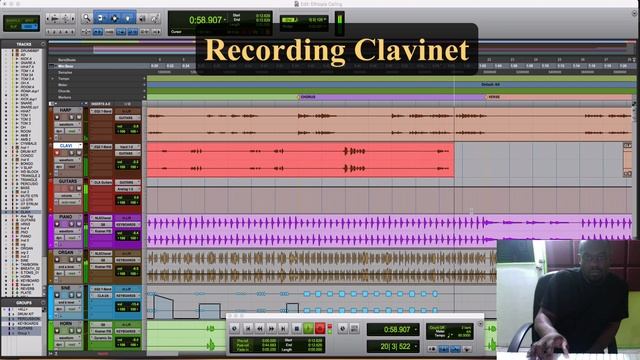Click the CHORUS marker in Markers ruler
The width and height of the screenshot is (640, 360).
[x=306, y=97]
